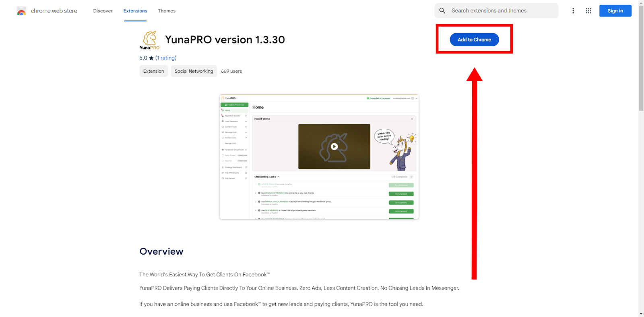Image resolution: width=644 pixels, height=317 pixels.
Task: Open the three-dot more options menu
Action: 573,11
